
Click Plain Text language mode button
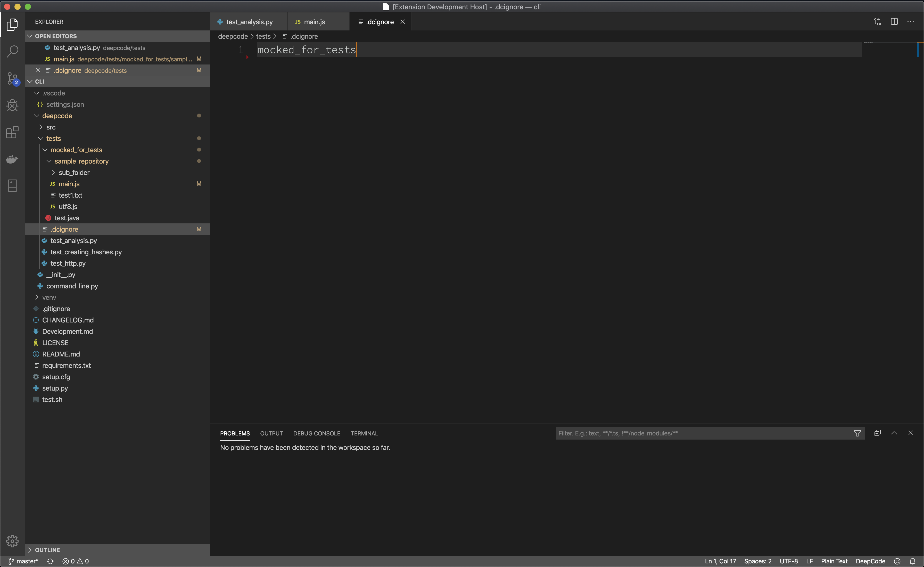coord(834,561)
